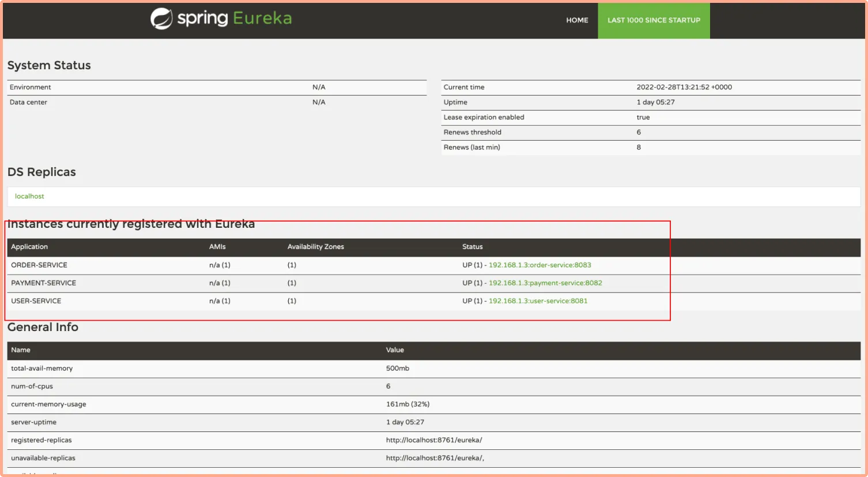The image size is (868, 477).
Task: Click the num-of-cpus row name
Action: (32, 386)
